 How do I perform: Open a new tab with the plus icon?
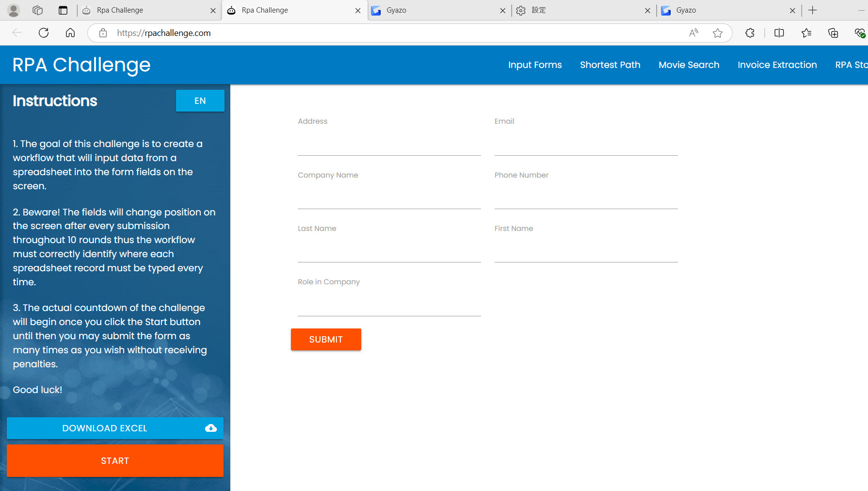(813, 10)
